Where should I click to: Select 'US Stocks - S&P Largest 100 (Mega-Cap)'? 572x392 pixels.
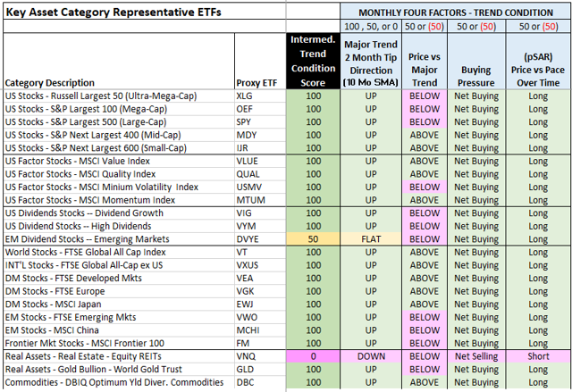(x=86, y=109)
